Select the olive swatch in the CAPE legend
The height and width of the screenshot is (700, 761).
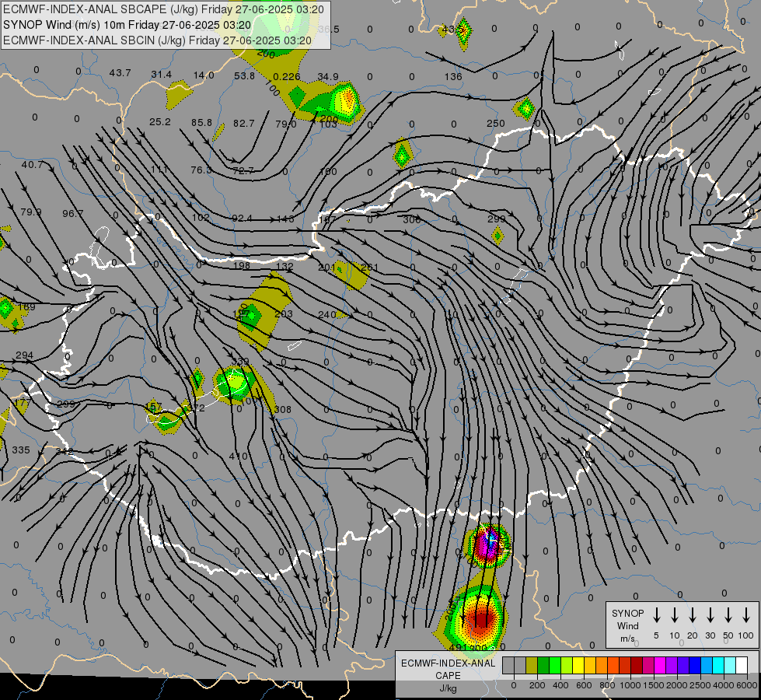(532, 666)
